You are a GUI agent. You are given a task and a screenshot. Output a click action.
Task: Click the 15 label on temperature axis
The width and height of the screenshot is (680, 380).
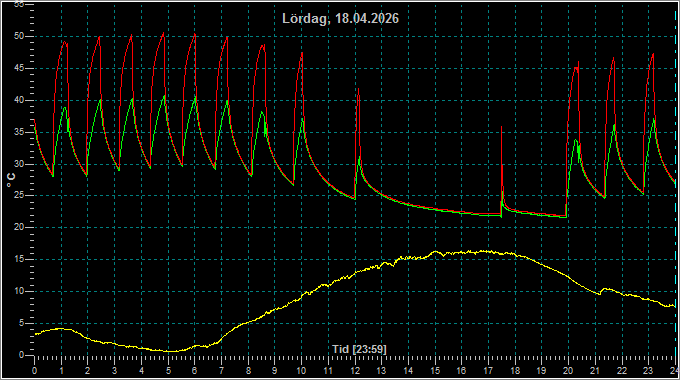coord(19,259)
